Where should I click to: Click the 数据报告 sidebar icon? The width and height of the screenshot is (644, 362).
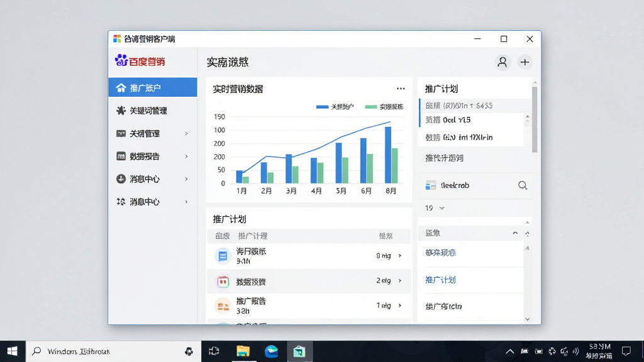[121, 156]
